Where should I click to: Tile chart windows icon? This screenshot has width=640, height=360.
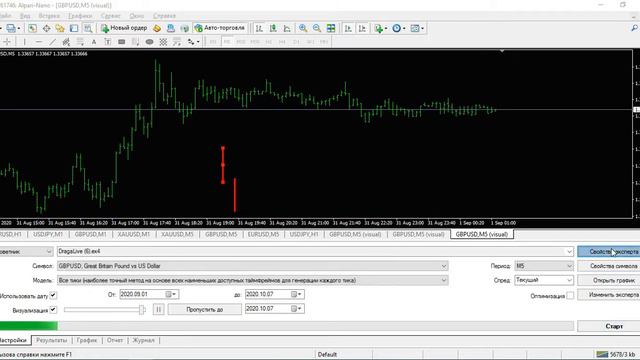pyautogui.click(x=331, y=28)
